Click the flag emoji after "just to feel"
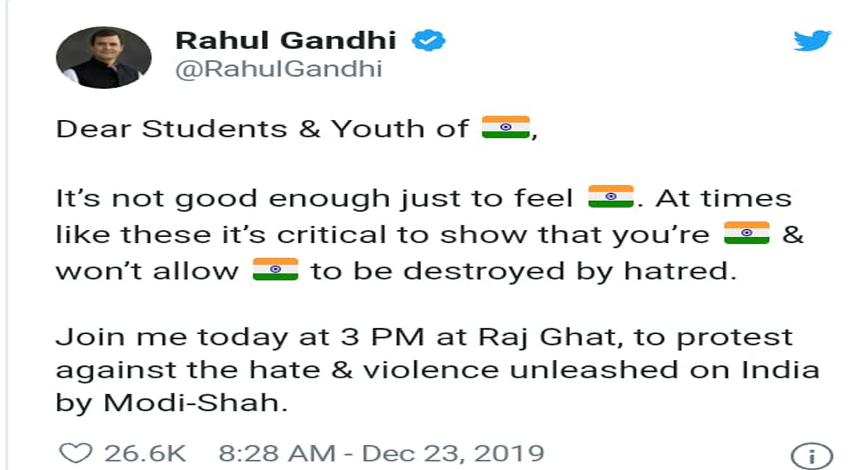This screenshot has height=470, width=868. click(611, 197)
